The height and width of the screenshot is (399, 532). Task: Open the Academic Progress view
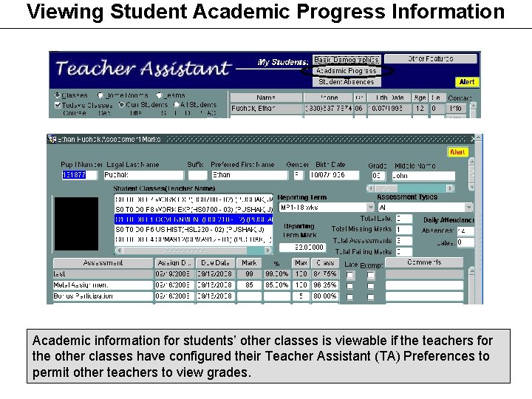tap(347, 71)
